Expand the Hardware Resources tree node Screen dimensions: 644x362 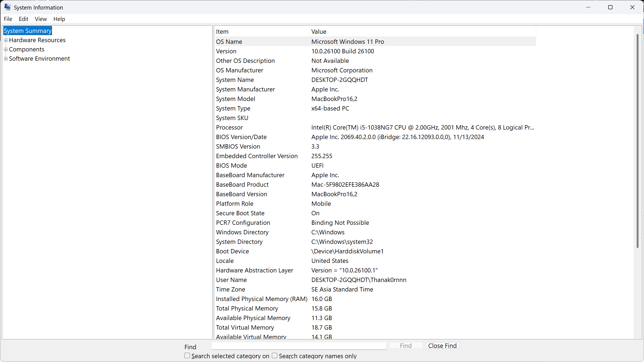6,40
